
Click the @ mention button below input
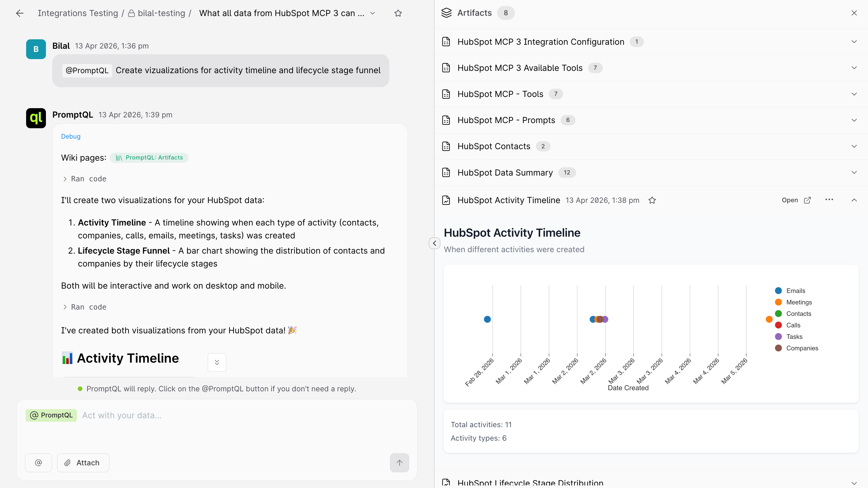38,462
